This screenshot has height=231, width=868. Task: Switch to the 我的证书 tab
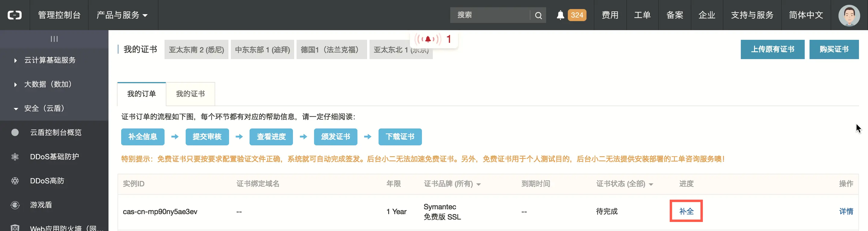tap(190, 94)
